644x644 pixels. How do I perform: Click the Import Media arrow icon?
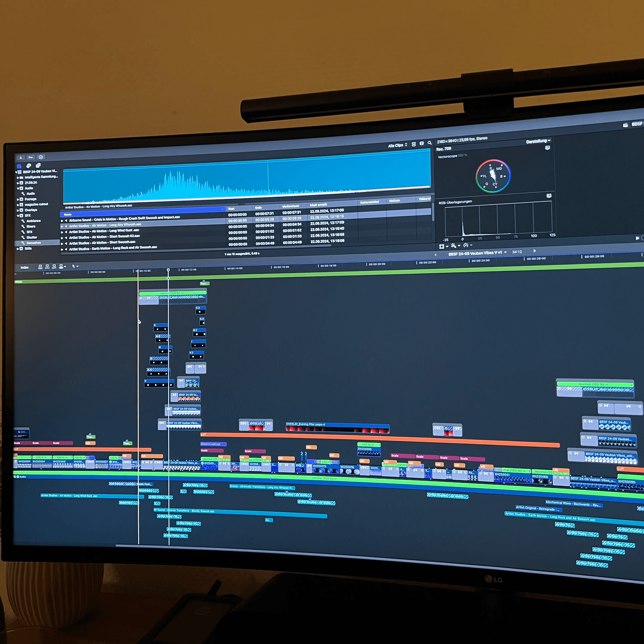click(21, 157)
